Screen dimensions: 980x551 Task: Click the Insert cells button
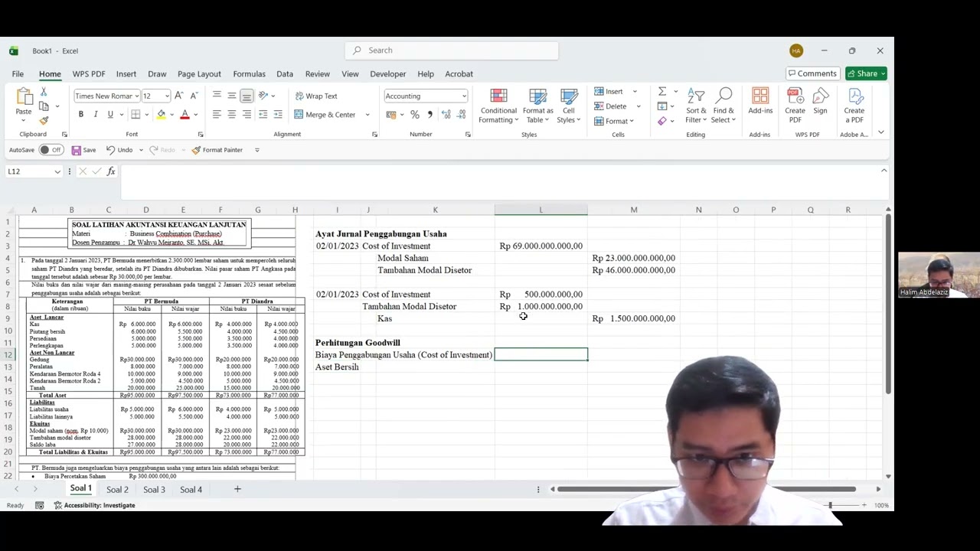tap(609, 92)
